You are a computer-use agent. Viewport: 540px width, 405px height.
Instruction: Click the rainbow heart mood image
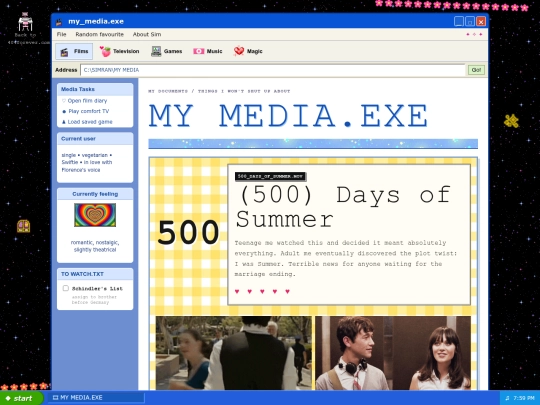pos(95,215)
